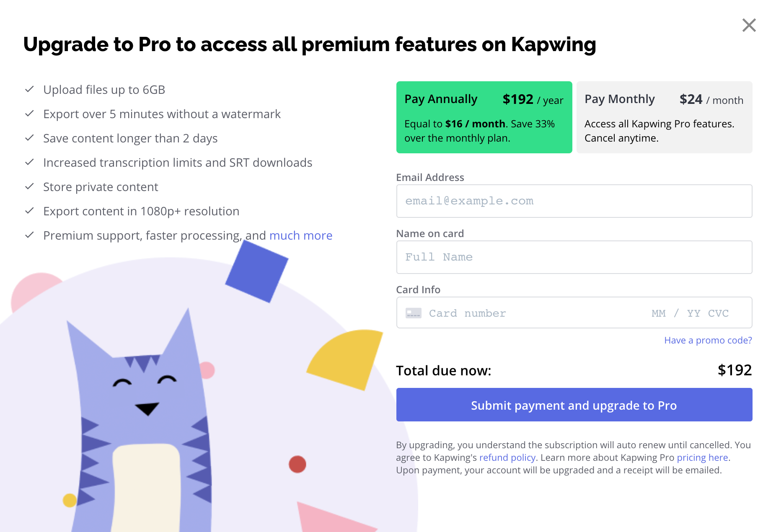Click the blue square shape above the cat
This screenshot has height=532, width=776.
click(x=256, y=272)
